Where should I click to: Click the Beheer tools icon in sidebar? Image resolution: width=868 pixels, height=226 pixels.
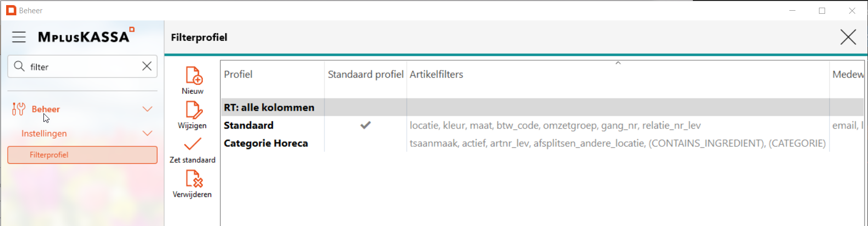coord(18,109)
